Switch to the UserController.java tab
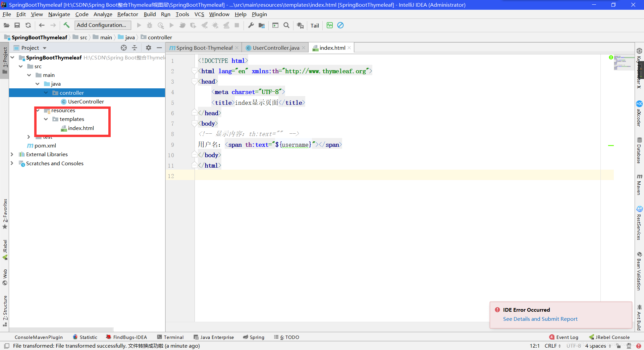644x350 pixels. tap(276, 48)
